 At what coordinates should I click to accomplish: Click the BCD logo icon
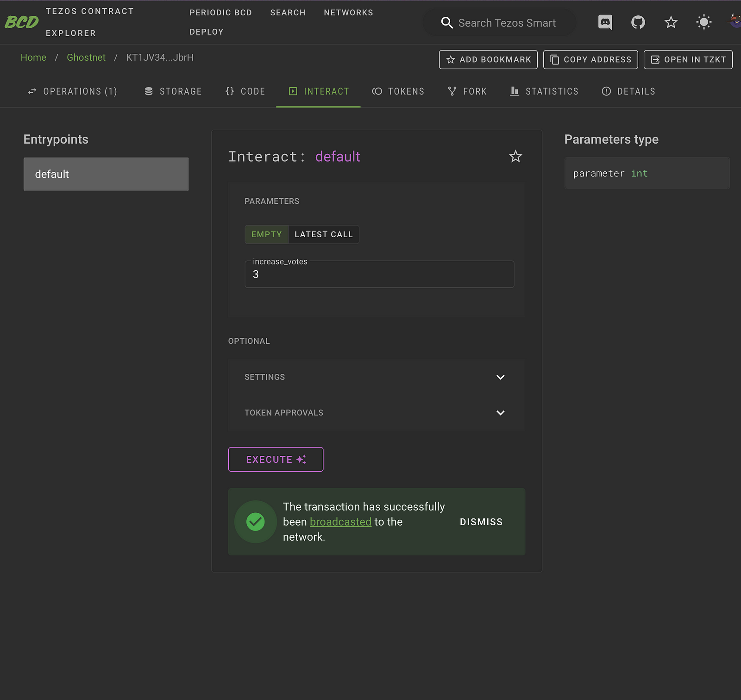(x=21, y=22)
